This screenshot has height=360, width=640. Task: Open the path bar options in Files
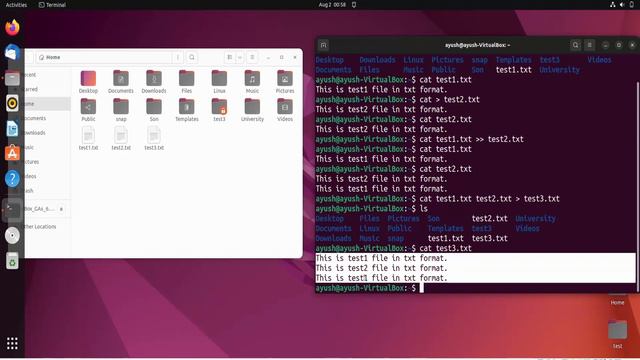[x=178, y=58]
